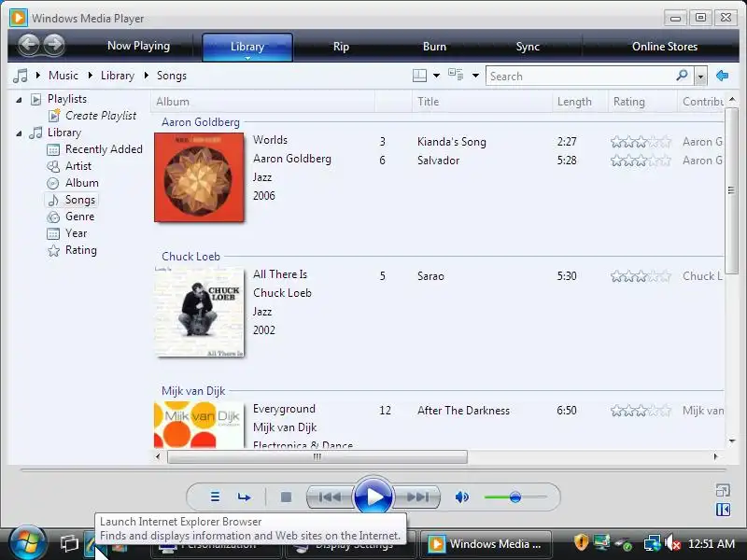Open the search options dropdown arrow
The height and width of the screenshot is (560, 747).
coord(700,77)
